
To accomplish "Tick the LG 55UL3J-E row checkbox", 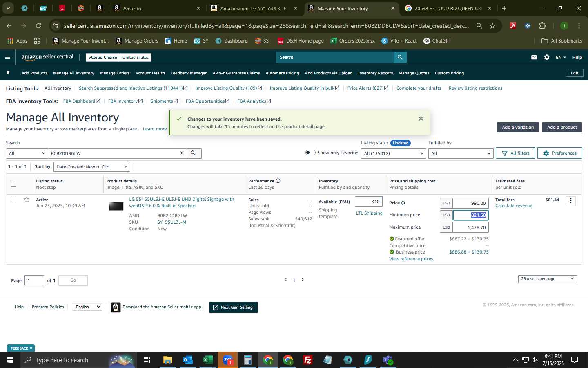I will (13, 200).
